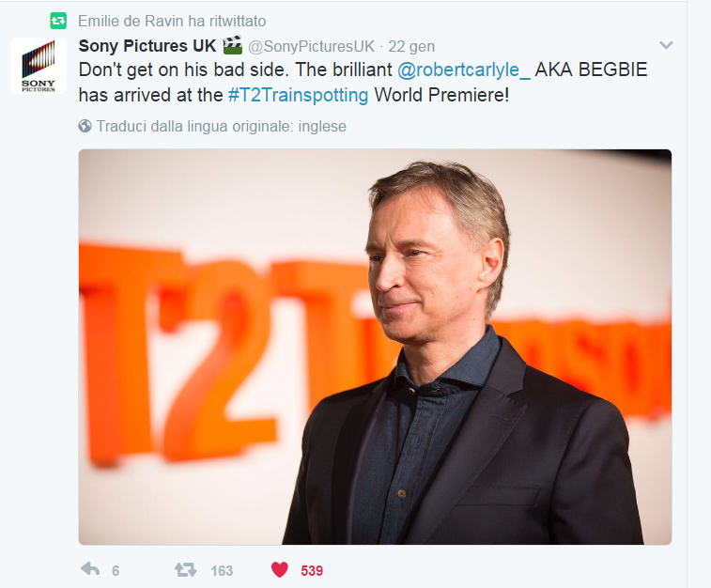Open the 22 gen tweet timestamp
Viewport: 711px width, 588px height.
click(x=411, y=46)
